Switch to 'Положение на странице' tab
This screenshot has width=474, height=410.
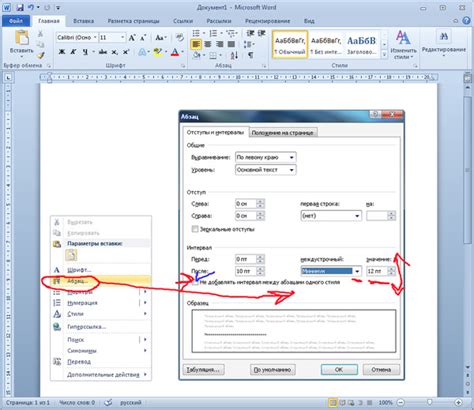tap(282, 132)
